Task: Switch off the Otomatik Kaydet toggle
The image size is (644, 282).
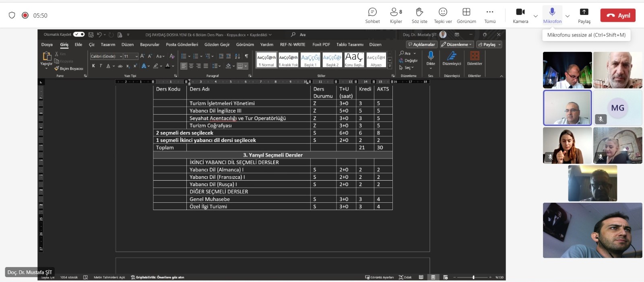Action: pyautogui.click(x=79, y=35)
